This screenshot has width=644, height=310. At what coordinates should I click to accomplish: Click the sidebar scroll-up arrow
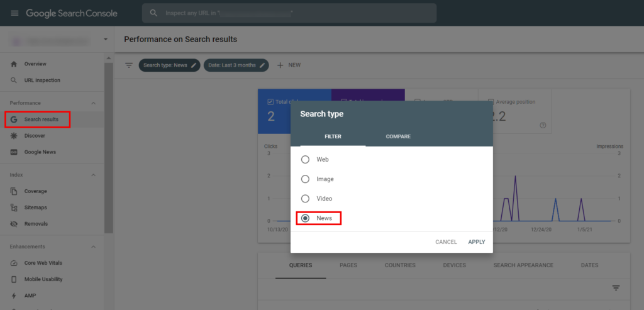click(x=108, y=58)
